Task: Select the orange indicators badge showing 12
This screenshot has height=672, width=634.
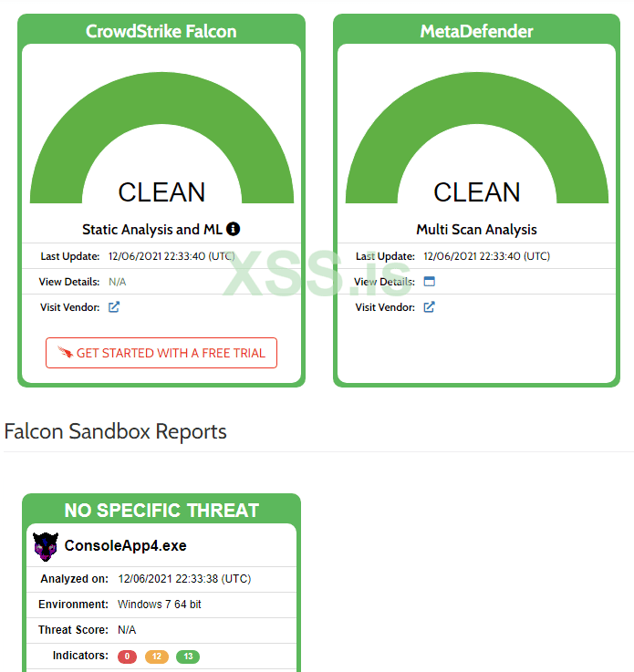Action: point(158,656)
